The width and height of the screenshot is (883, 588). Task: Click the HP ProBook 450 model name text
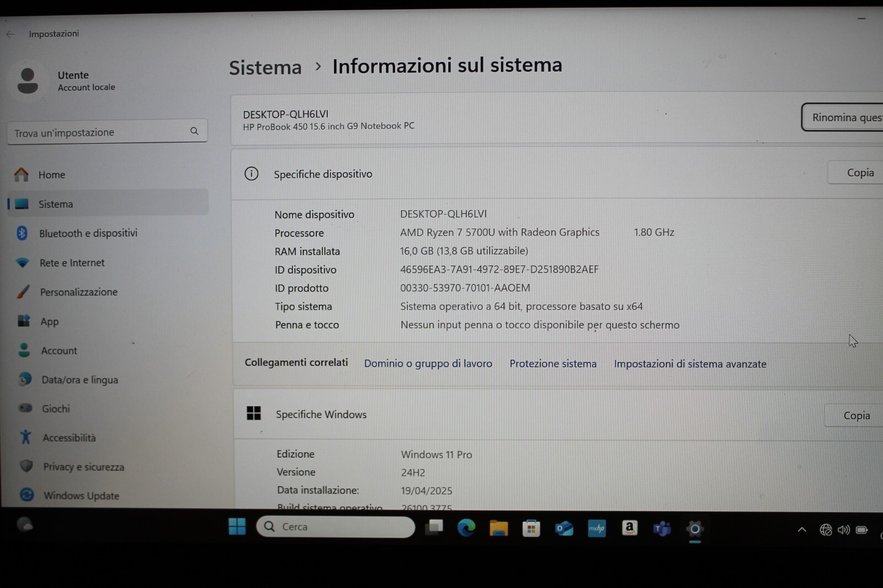(328, 126)
